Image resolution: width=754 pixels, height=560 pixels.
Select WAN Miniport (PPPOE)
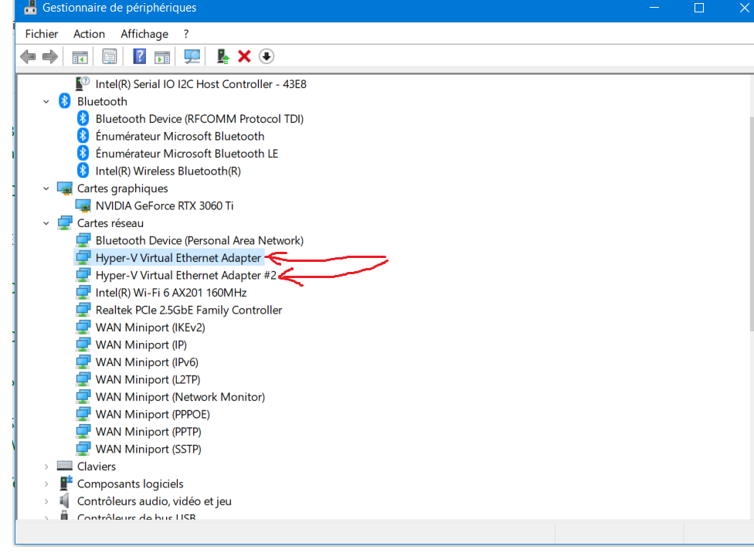(x=152, y=414)
